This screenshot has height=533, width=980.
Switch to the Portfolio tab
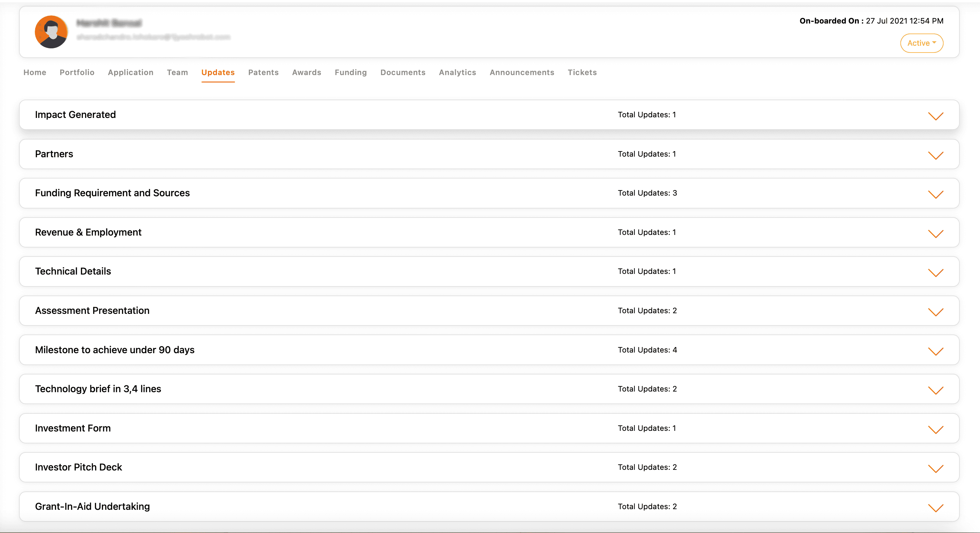pyautogui.click(x=77, y=72)
